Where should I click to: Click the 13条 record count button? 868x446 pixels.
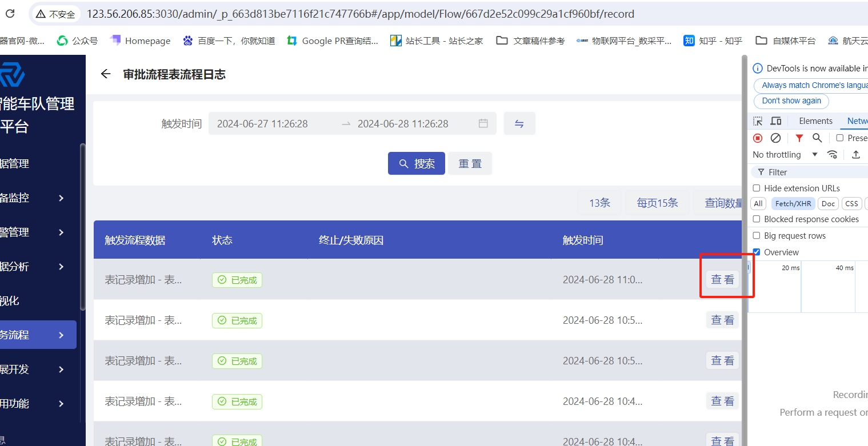click(x=599, y=203)
